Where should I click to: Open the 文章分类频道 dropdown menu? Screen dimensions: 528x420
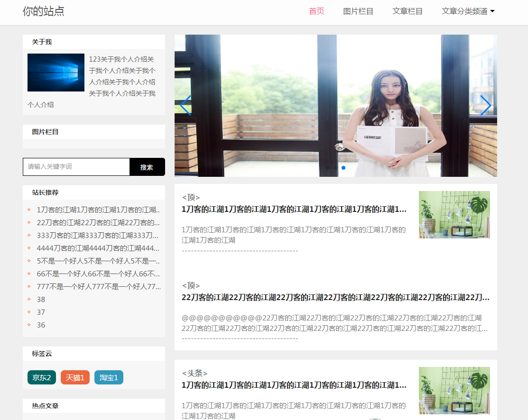(468, 11)
